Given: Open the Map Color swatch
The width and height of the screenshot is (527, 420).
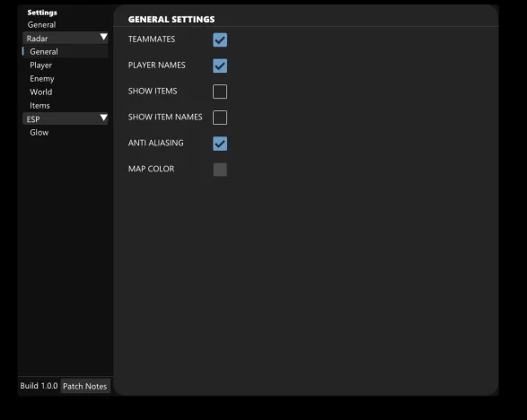Looking at the screenshot, I should click(220, 170).
